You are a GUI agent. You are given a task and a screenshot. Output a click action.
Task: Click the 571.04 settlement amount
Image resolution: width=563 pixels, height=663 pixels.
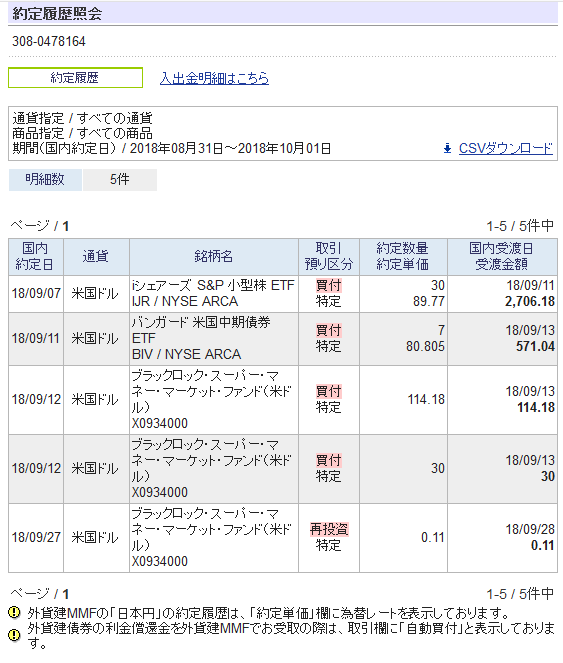[535, 347]
